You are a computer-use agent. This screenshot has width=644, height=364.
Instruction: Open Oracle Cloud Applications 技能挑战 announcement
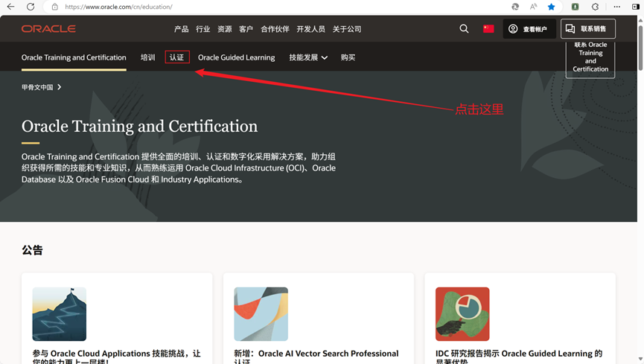click(x=117, y=357)
